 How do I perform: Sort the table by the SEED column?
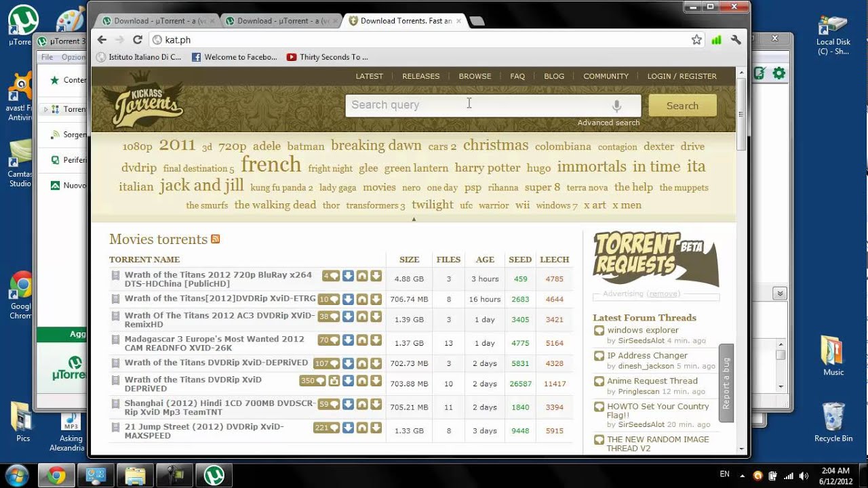pyautogui.click(x=520, y=260)
